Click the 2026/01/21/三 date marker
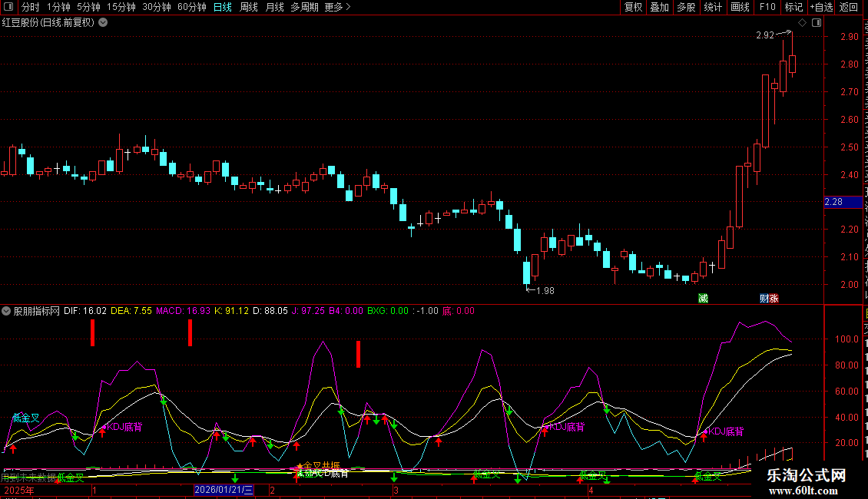Viewport: 868px width, 499px height. tap(224, 490)
